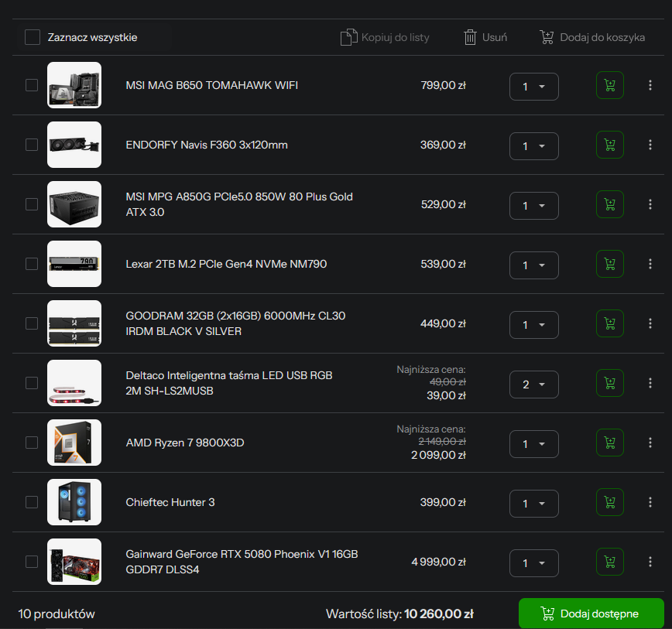The width and height of the screenshot is (672, 629).
Task: Select Chieftec Hunter 3 checkbox
Action: click(32, 502)
